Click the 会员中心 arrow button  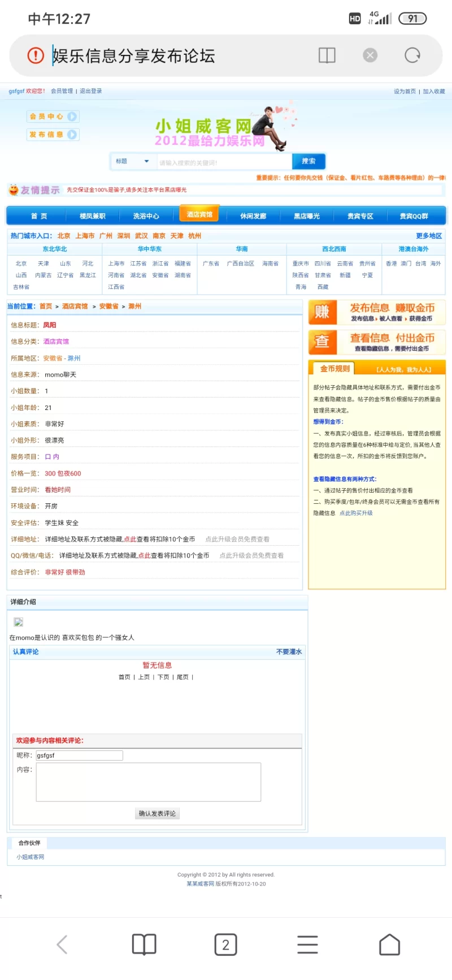point(72,116)
